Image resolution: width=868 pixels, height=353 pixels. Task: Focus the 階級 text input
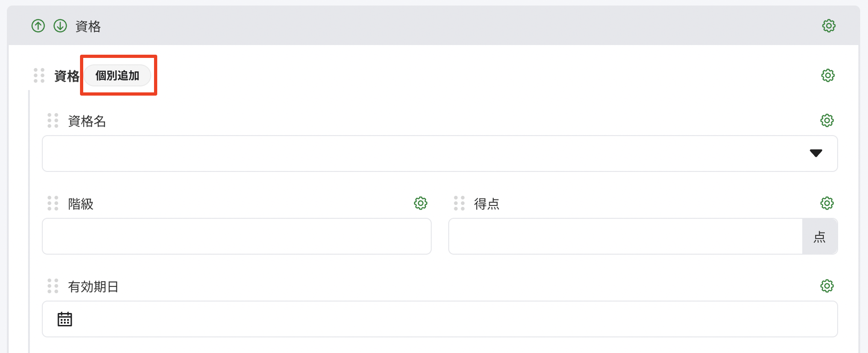click(x=237, y=236)
